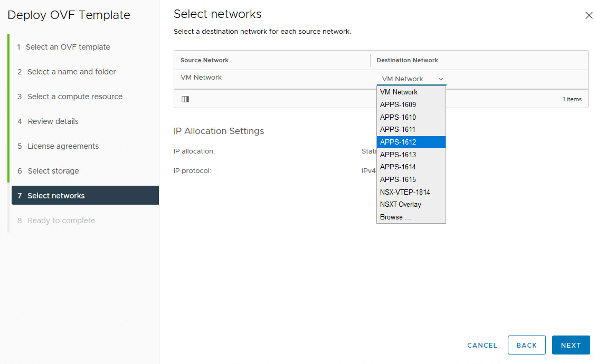Click Browse ... in network dropdown
596x364 pixels.
pos(395,217)
